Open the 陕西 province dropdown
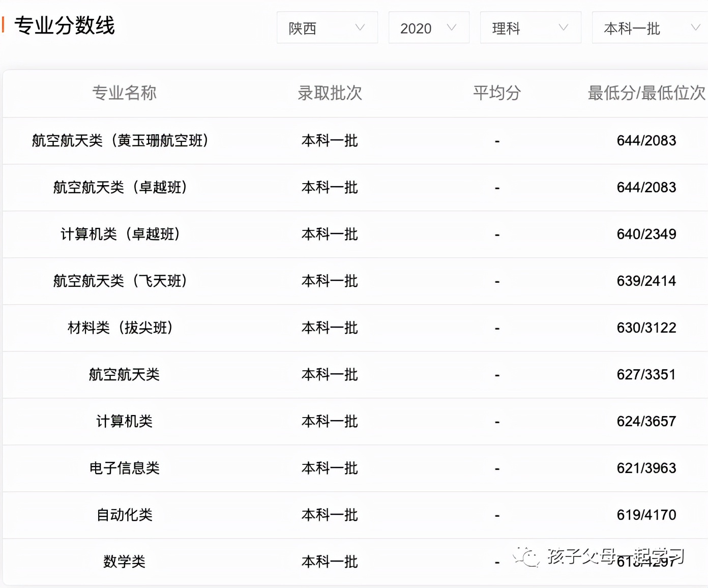 pyautogui.click(x=327, y=28)
